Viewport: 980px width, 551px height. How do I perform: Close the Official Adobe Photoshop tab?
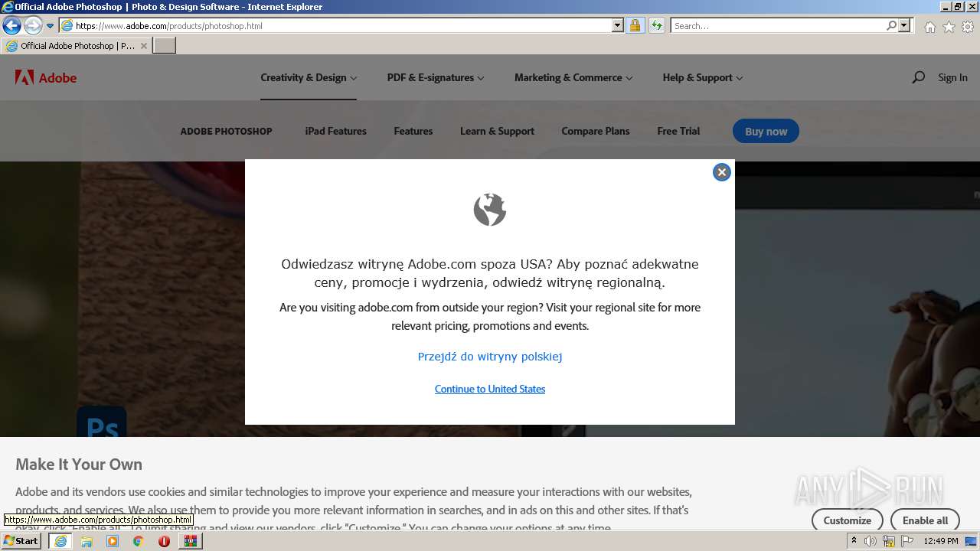[x=143, y=46]
